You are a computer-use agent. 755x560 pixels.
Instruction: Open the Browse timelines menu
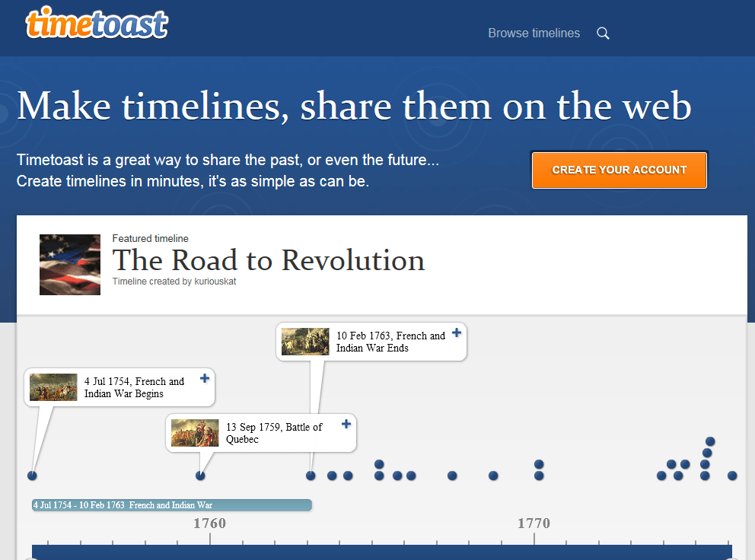click(534, 33)
